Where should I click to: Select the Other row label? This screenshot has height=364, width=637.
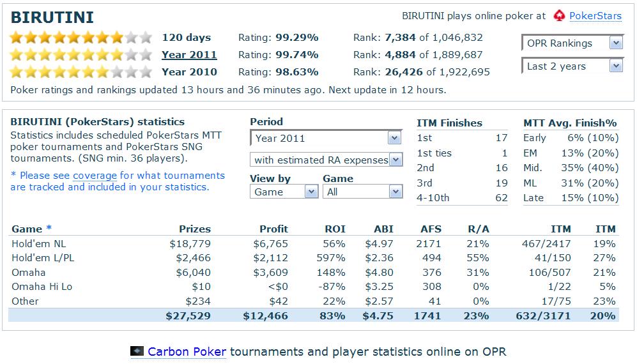25,301
